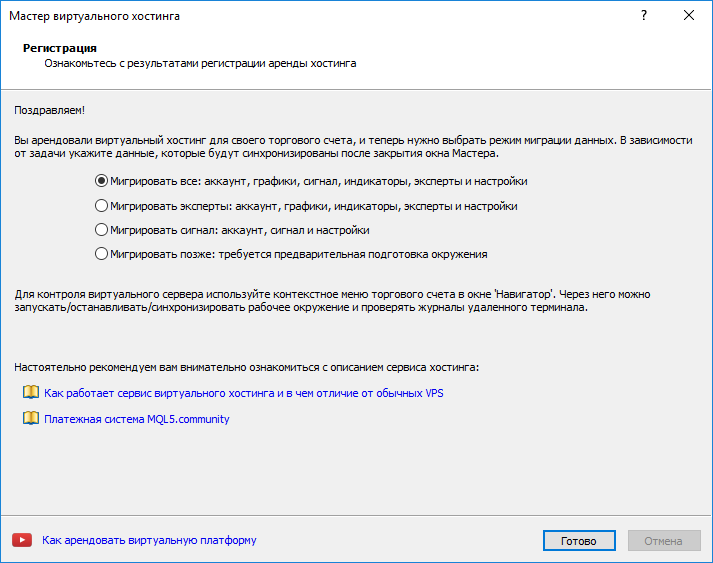Click the greyed-out "Отмена" button

click(x=663, y=540)
